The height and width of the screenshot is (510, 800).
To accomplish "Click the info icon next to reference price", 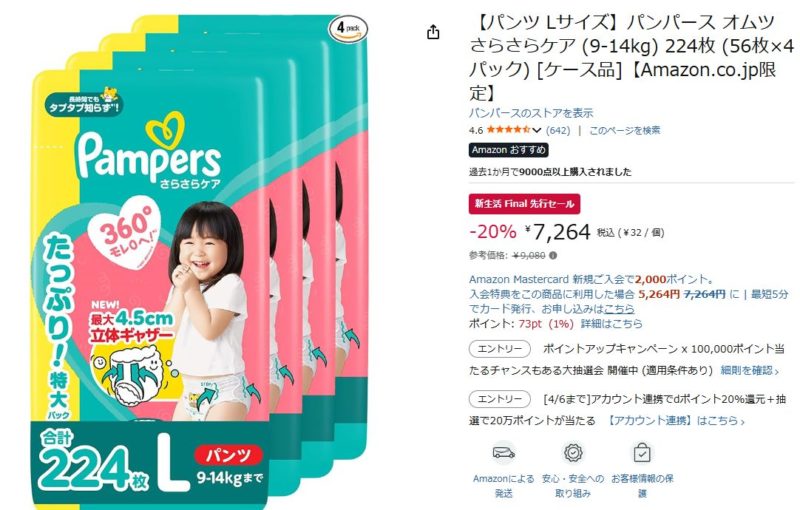I will pyautogui.click(x=554, y=256).
